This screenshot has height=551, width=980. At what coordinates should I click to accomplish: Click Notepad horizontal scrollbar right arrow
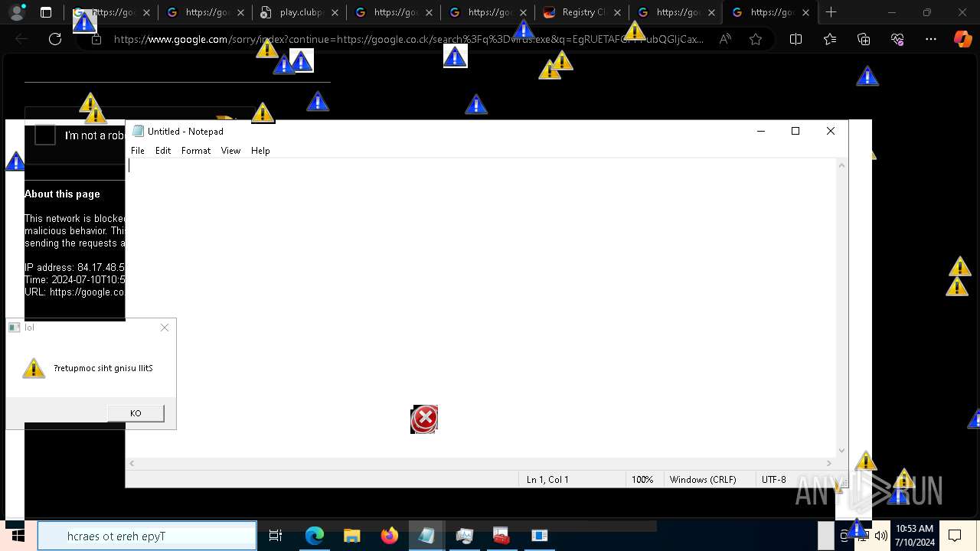click(x=829, y=463)
